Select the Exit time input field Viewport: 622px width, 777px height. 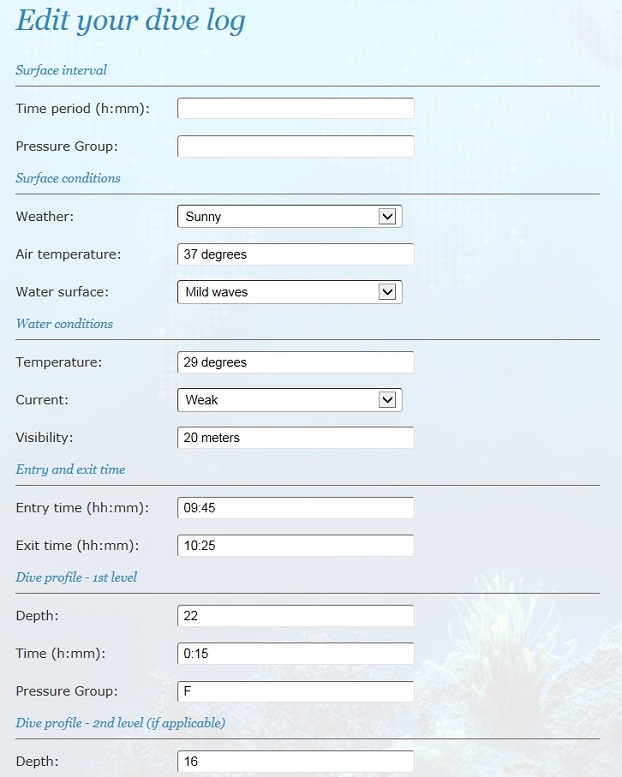pos(295,546)
